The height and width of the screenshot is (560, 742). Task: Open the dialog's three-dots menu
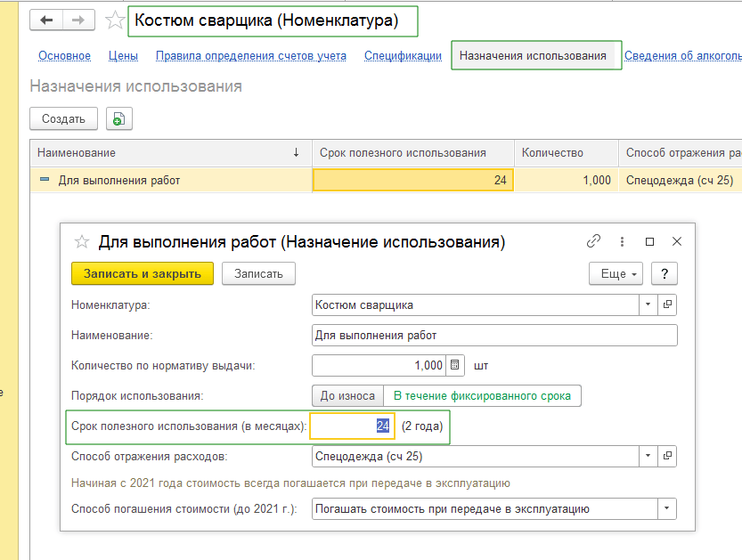click(x=622, y=241)
